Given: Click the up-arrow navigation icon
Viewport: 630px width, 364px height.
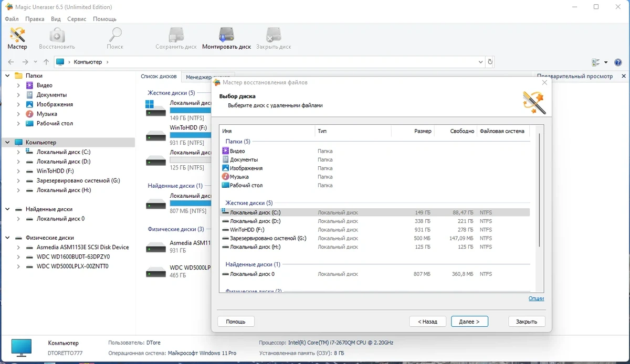Looking at the screenshot, I should [46, 62].
